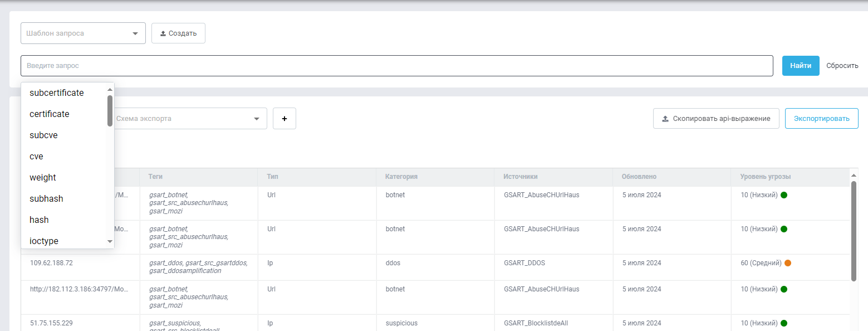Pick 'weight' from the suggestion list
This screenshot has width=868, height=331.
[x=43, y=178]
